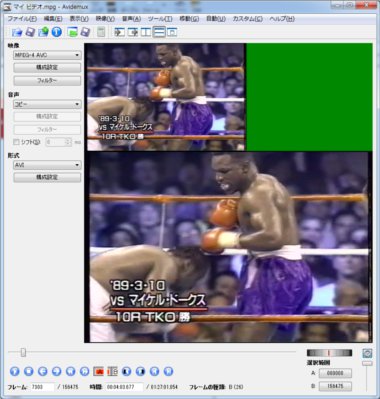Open the 音声(A) menu
The height and width of the screenshot is (399, 380).
(131, 19)
